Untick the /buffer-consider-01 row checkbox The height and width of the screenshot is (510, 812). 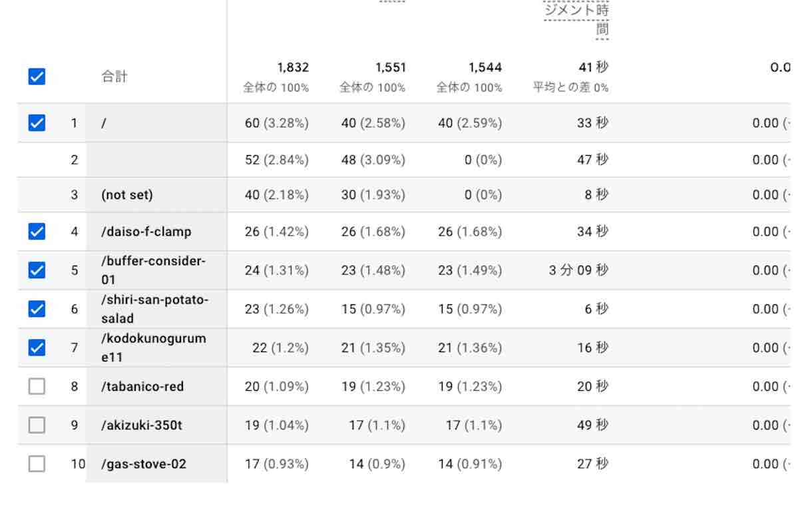[x=37, y=270]
